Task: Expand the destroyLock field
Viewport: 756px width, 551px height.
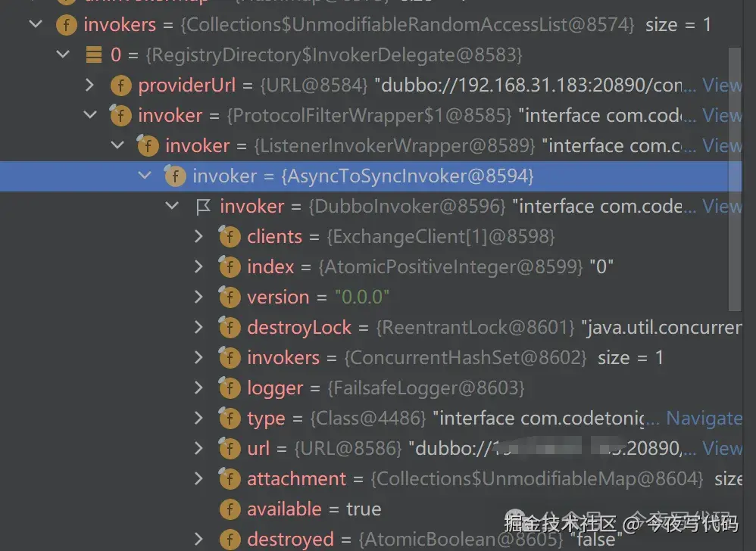Action: point(198,327)
